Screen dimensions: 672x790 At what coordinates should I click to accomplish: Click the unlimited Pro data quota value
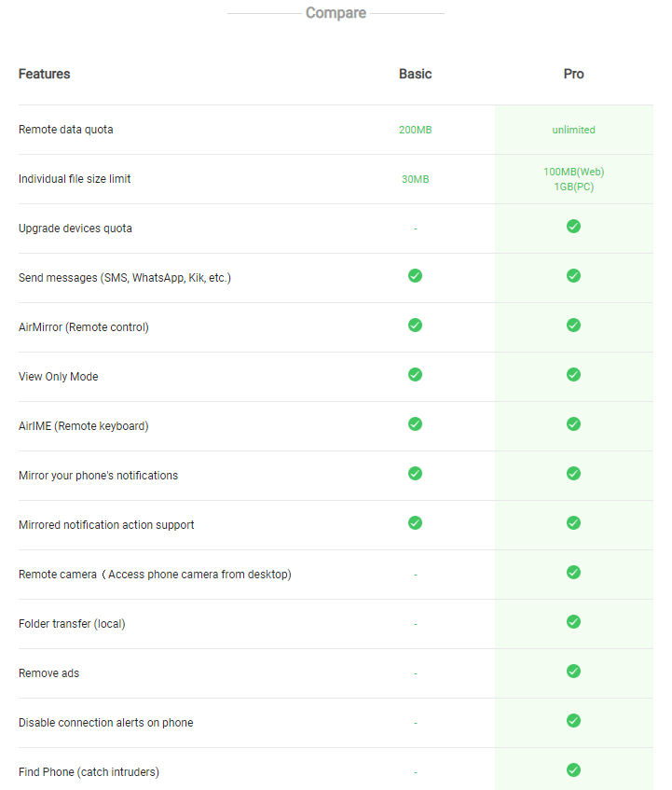573,130
